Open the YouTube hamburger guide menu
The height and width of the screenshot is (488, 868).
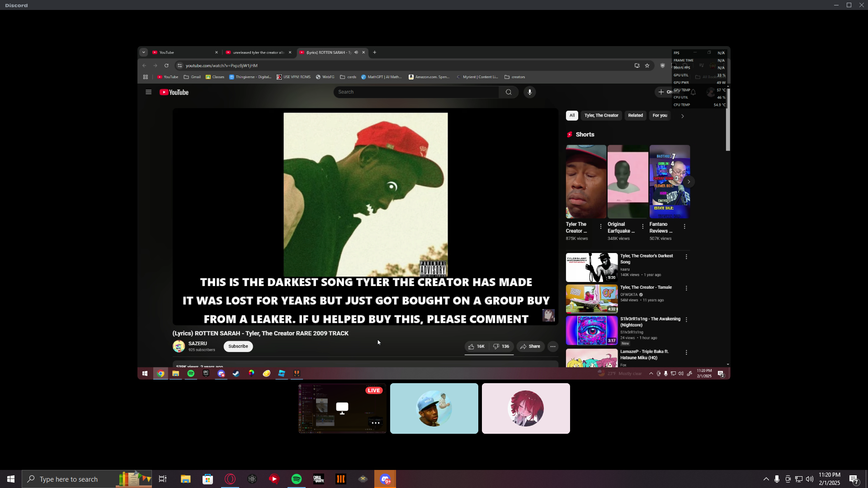(x=148, y=92)
